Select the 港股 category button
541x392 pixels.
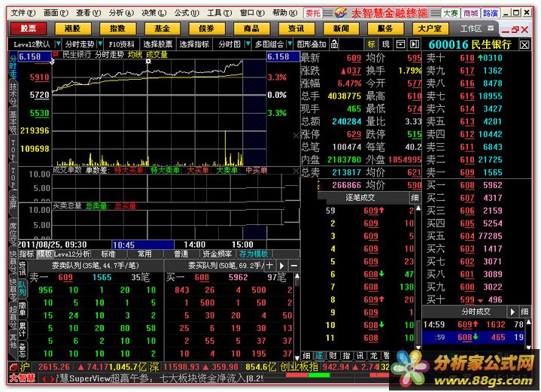tap(73, 29)
